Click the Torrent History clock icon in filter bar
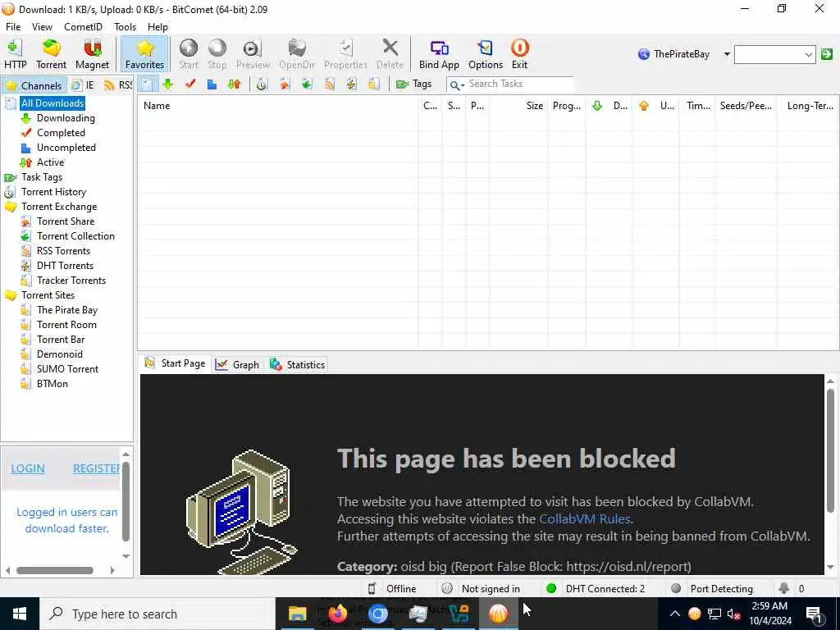This screenshot has width=840, height=630. click(262, 84)
